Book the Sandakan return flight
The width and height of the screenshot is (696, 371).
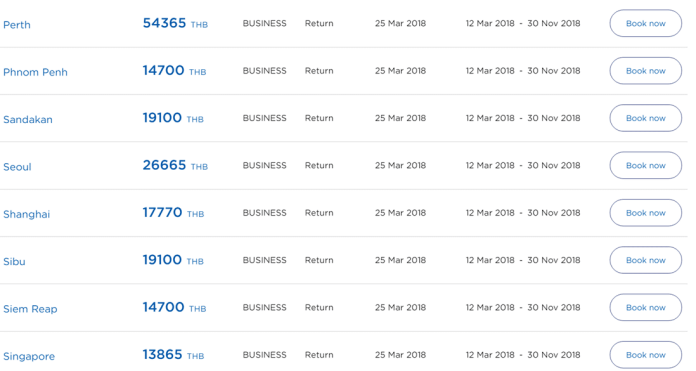tap(645, 118)
